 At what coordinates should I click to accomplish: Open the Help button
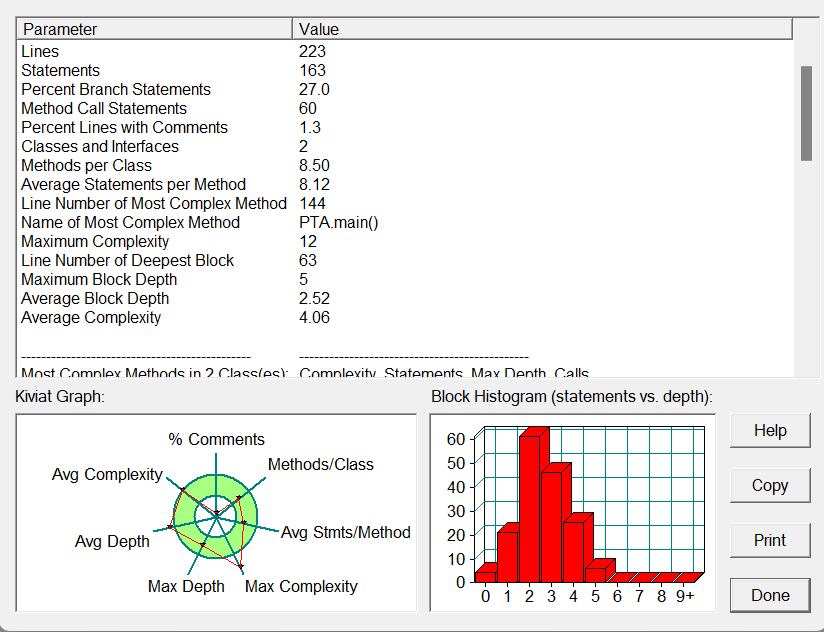[x=770, y=430]
